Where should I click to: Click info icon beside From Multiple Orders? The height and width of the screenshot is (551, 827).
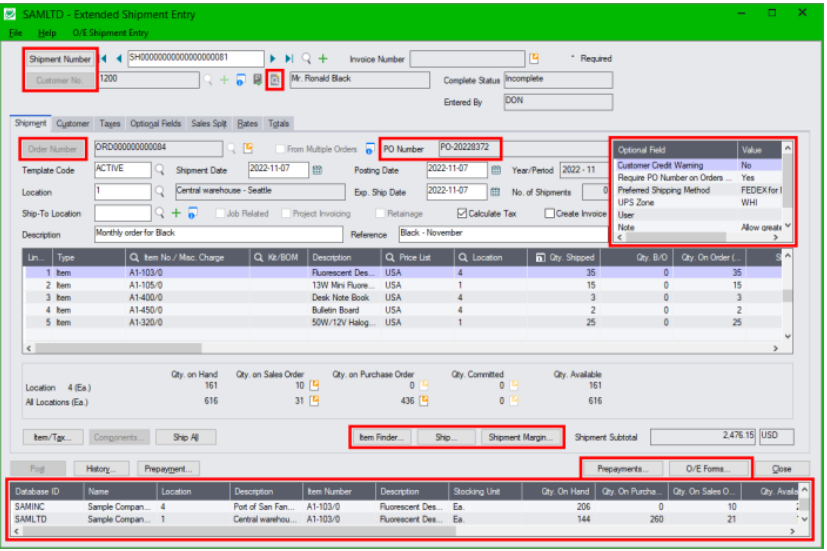point(370,149)
